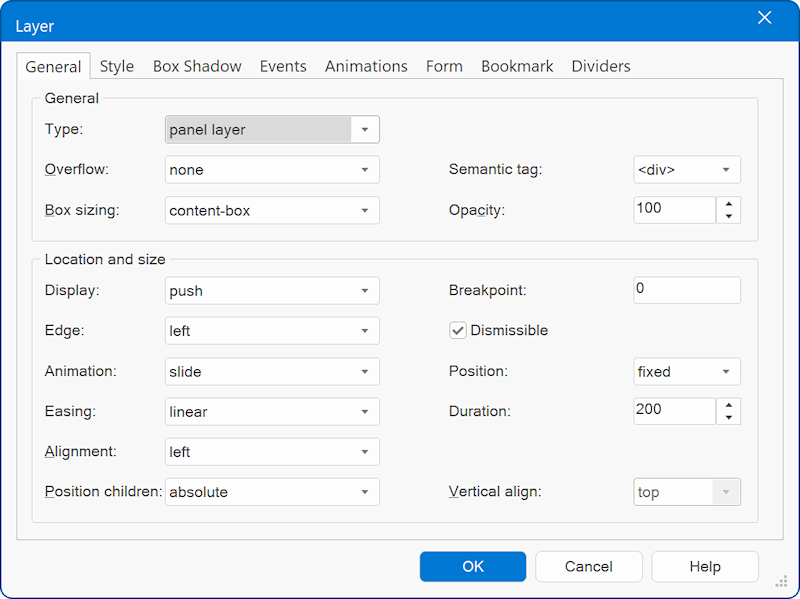Decrease Opacity with the down arrow
The width and height of the screenshot is (800, 599).
pyautogui.click(x=728, y=216)
